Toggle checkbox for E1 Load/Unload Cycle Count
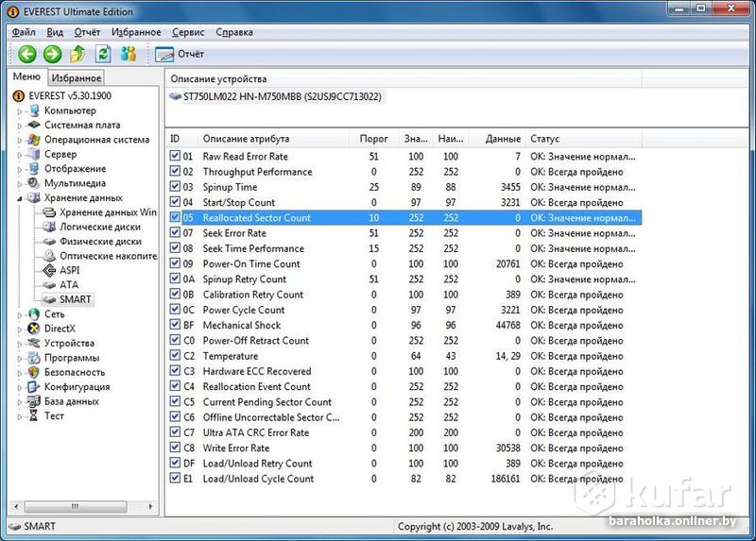 tap(175, 479)
